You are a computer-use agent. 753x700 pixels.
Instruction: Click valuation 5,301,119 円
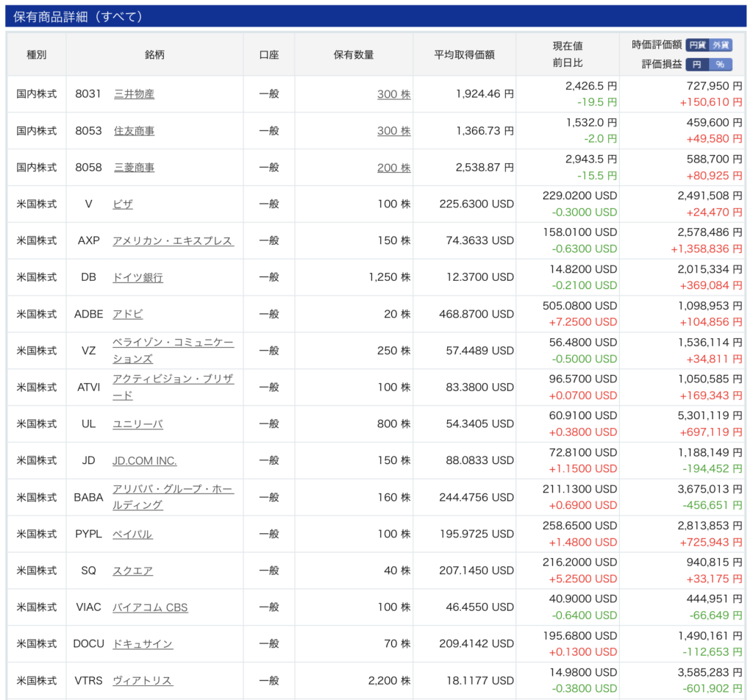[x=710, y=415]
